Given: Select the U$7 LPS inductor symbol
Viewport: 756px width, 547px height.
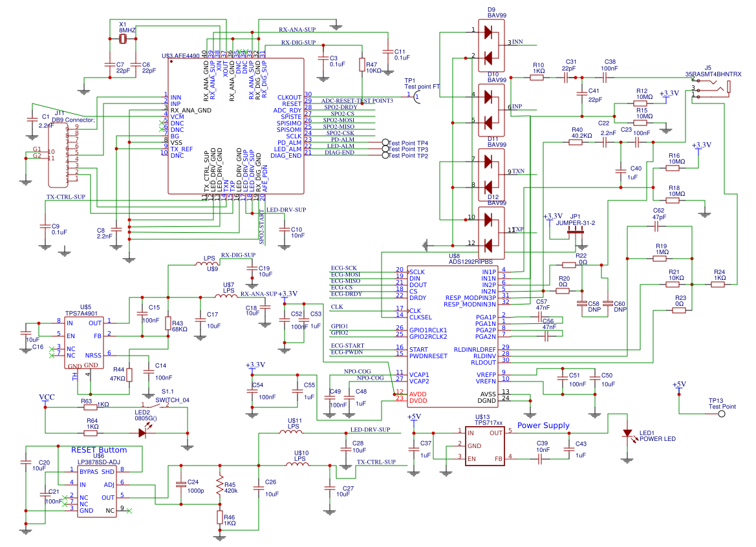Looking at the screenshot, I should [226, 296].
